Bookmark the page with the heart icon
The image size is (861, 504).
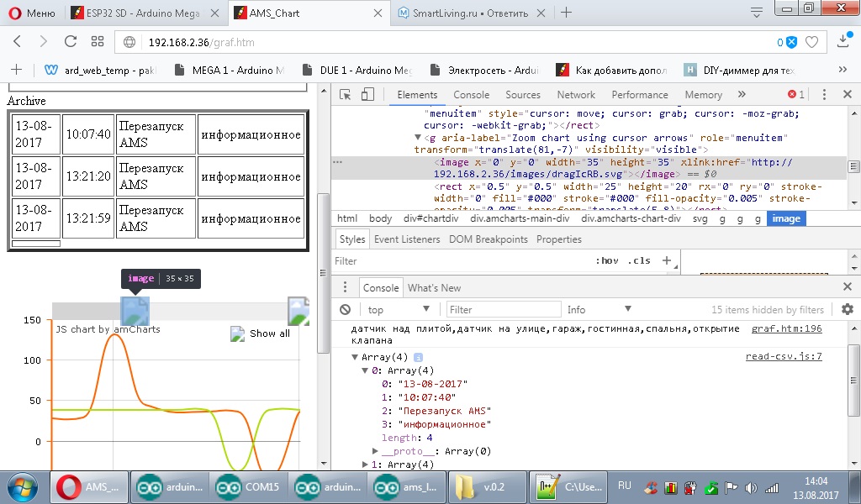pyautogui.click(x=811, y=42)
